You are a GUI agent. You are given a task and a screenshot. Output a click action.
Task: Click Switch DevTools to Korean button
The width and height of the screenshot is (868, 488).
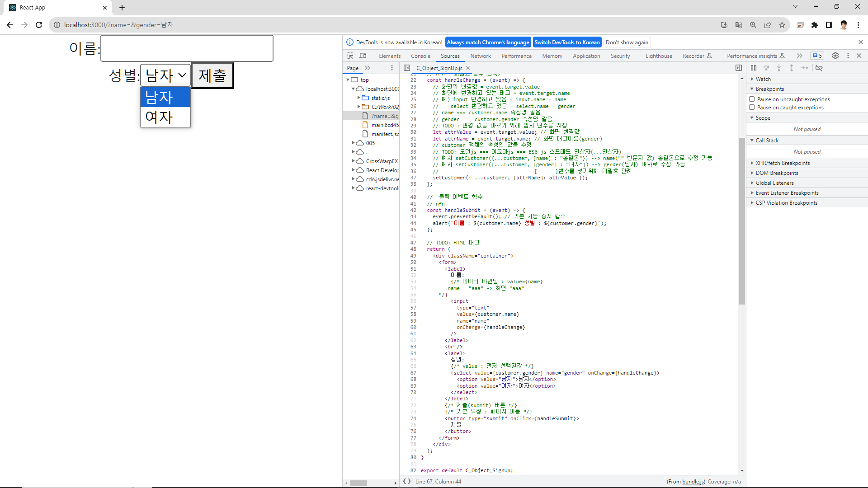pos(567,42)
